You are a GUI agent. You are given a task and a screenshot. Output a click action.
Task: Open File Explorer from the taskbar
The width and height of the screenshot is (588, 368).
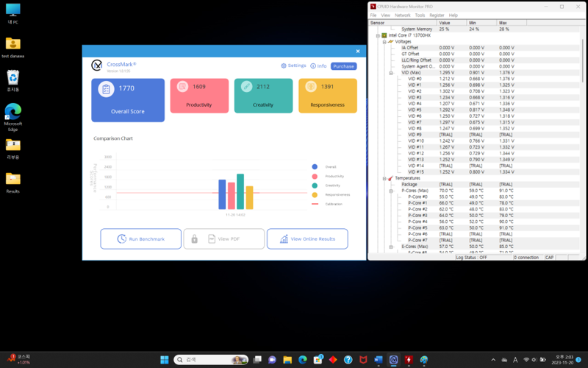(x=287, y=360)
